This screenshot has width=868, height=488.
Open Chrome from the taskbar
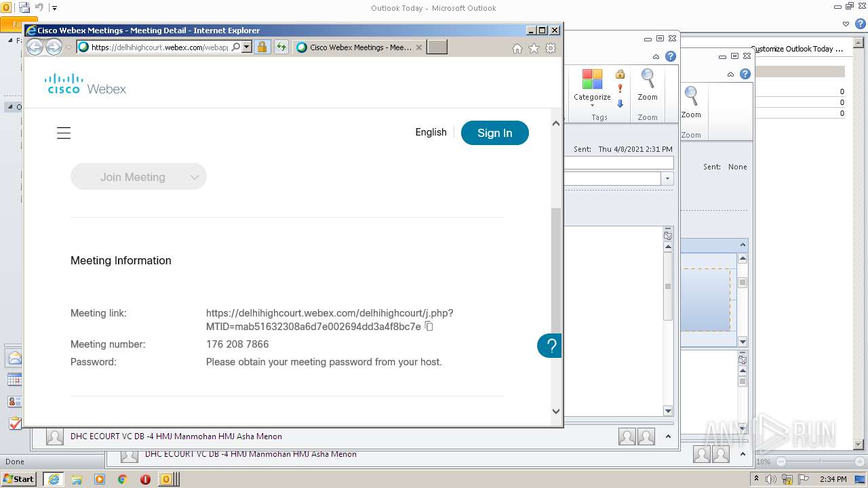pos(122,479)
